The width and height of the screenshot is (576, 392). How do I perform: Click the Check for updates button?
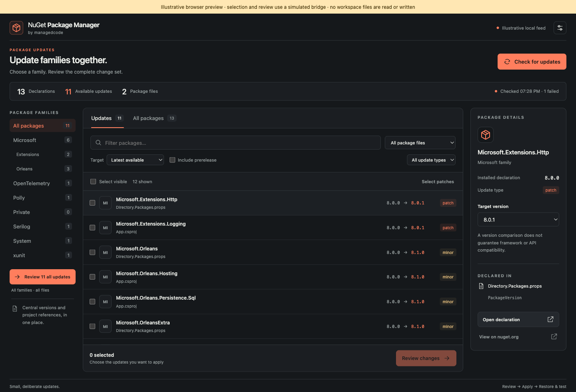pyautogui.click(x=532, y=62)
